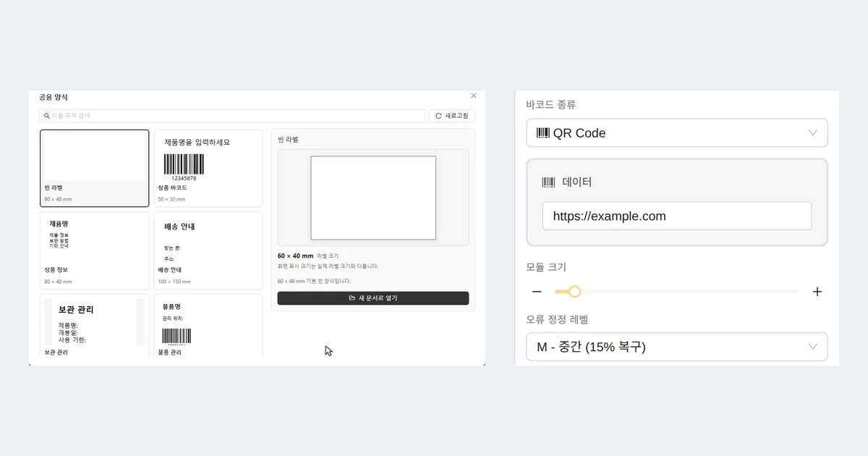Screen dimensions: 868x456
Task: Select the 빈 라벨 60 × 40 mm template card
Action: [95, 168]
